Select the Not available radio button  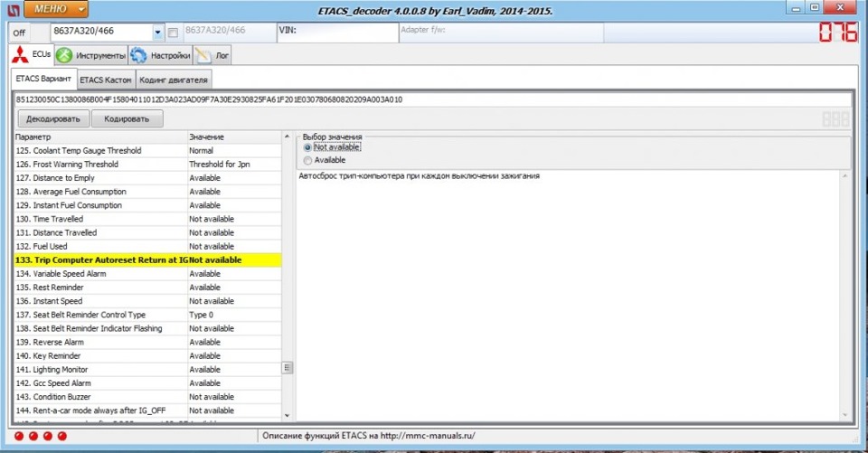click(x=332, y=147)
